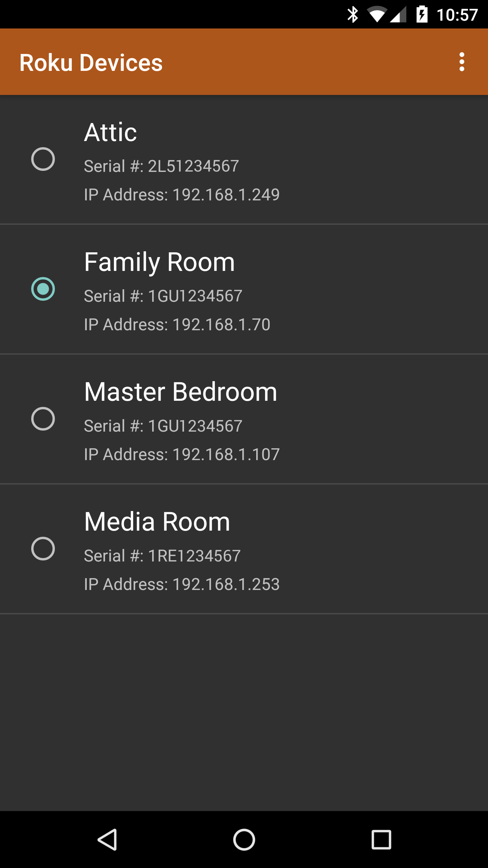The height and width of the screenshot is (868, 488).
Task: Tap the IP Address 192.168.1.249 line
Action: click(182, 195)
